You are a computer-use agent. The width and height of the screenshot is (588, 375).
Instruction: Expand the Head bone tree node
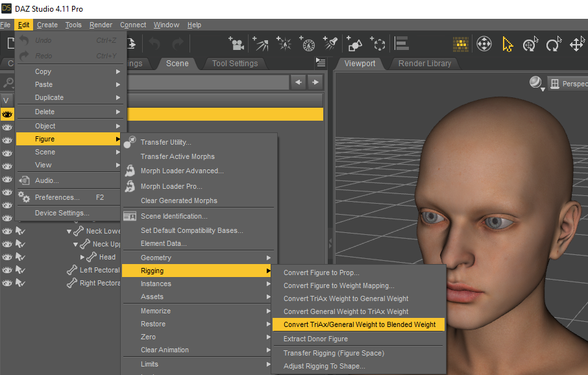82,257
